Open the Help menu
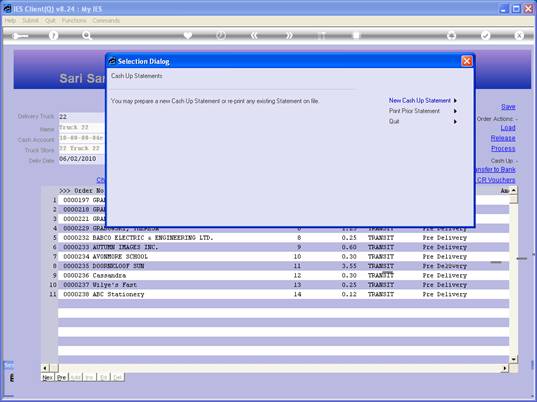Image resolution: width=537 pixels, height=402 pixels. [10, 21]
